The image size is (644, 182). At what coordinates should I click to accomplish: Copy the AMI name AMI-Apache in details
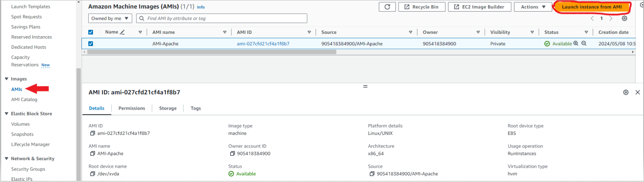93,154
